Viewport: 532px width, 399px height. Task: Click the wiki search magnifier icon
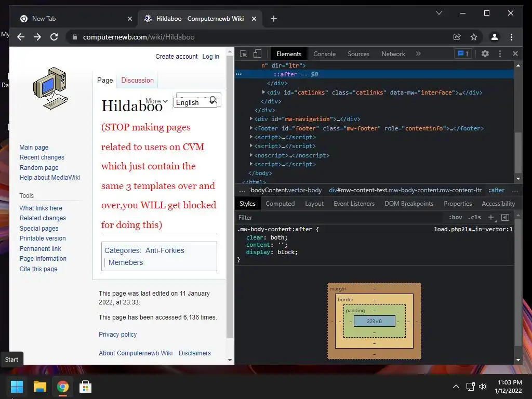click(214, 100)
